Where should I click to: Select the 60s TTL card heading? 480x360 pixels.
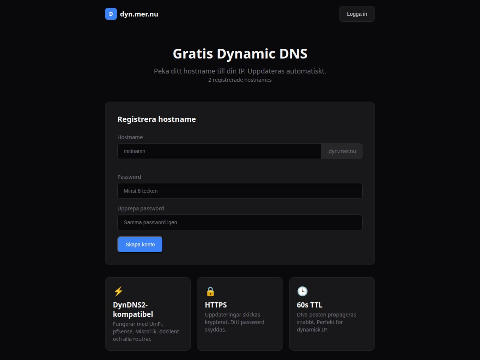pyautogui.click(x=309, y=305)
